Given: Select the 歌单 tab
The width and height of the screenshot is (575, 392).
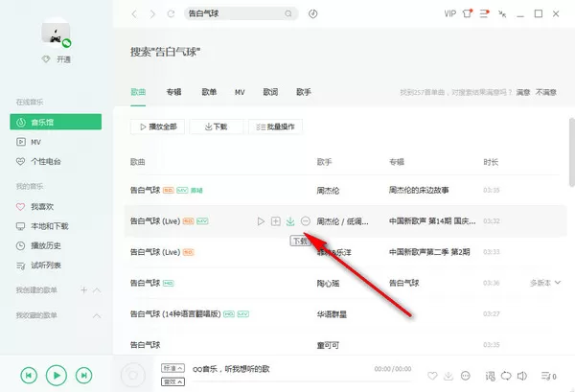Looking at the screenshot, I should pyautogui.click(x=209, y=92).
